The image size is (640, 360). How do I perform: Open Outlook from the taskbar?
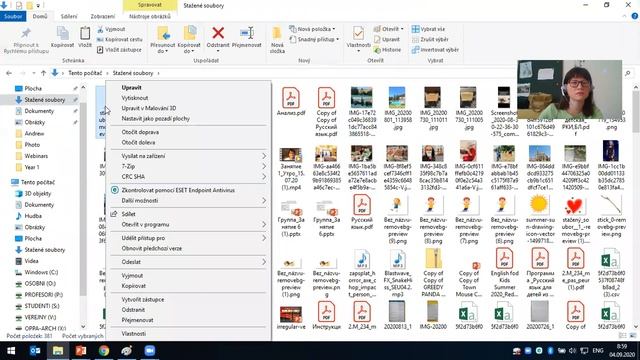tap(35, 351)
